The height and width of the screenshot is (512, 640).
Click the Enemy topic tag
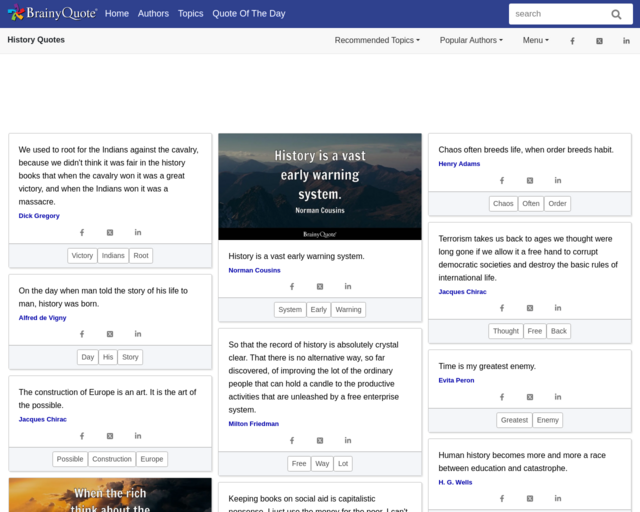[548, 420]
